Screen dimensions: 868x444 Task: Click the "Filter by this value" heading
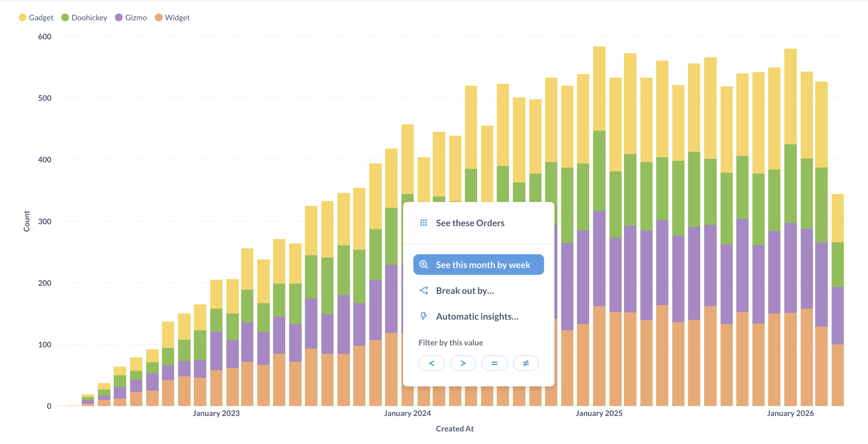pos(451,342)
